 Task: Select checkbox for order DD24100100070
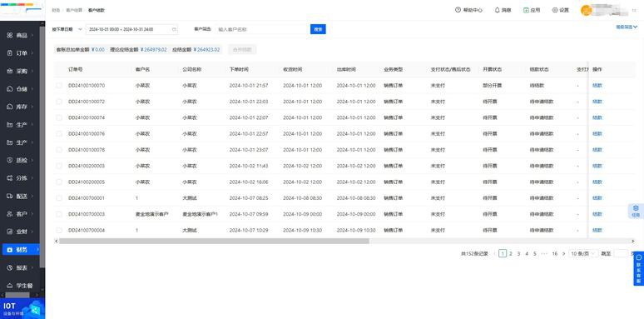[x=59, y=86]
